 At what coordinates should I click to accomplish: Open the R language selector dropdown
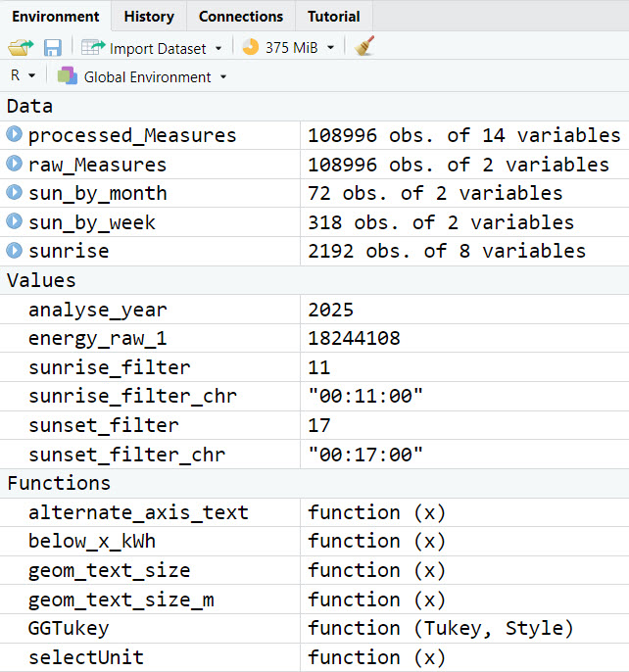tap(23, 76)
